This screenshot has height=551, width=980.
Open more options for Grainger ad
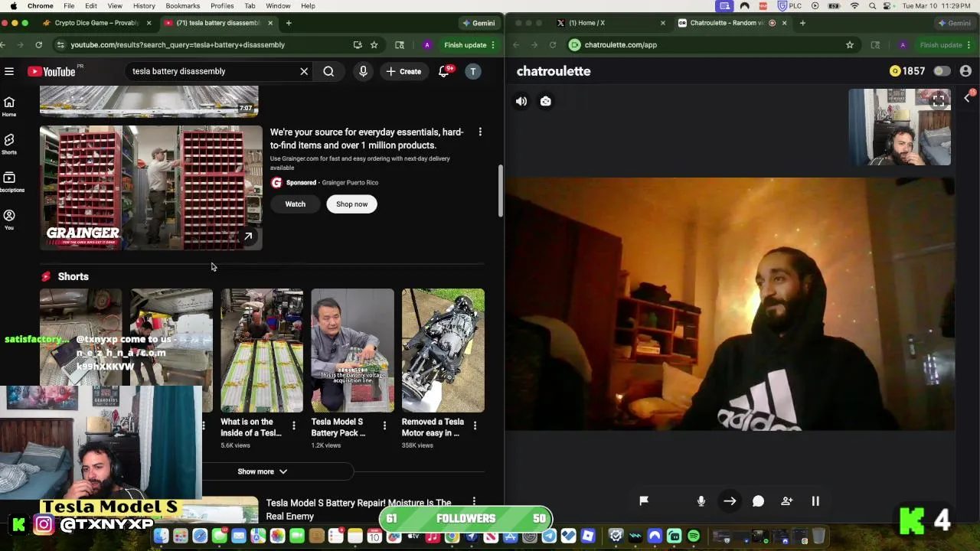[x=480, y=132]
